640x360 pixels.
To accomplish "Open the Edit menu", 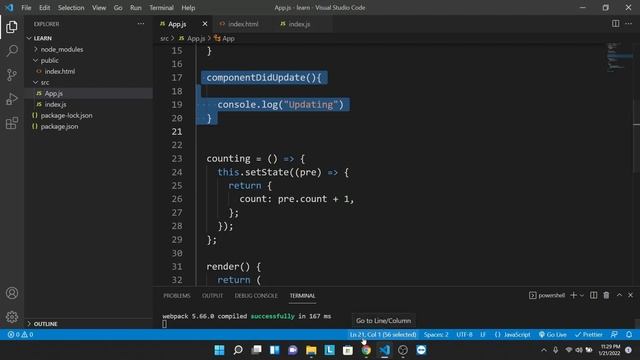I will pos(44,8).
